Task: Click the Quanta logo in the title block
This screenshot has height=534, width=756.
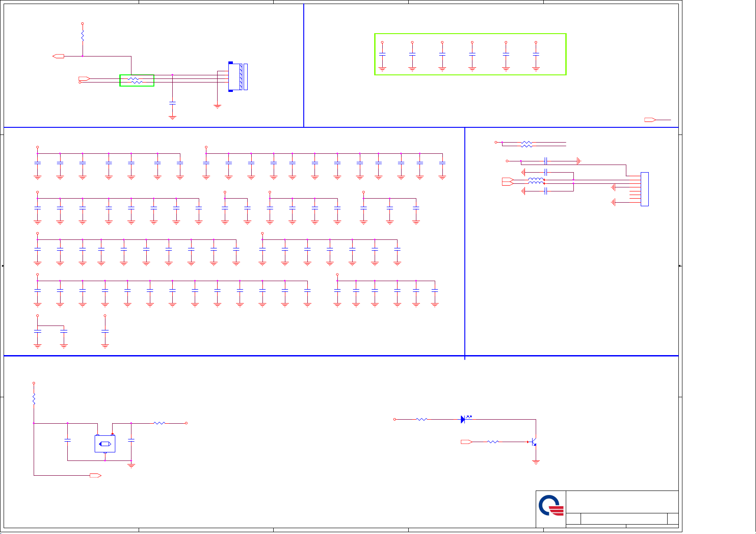Action: [x=551, y=505]
